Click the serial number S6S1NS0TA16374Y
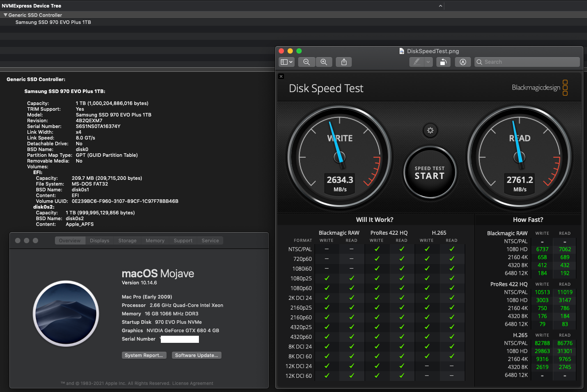The width and height of the screenshot is (587, 392). [x=98, y=126]
